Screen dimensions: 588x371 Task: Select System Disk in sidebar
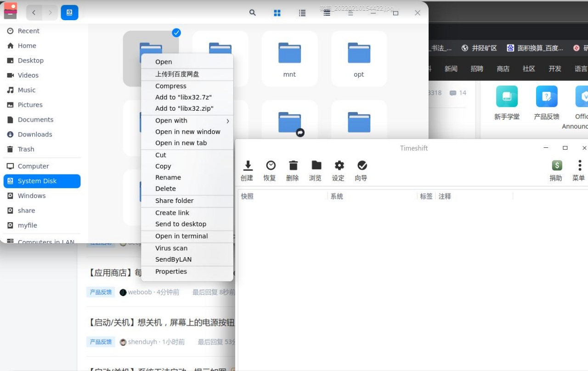tap(42, 181)
